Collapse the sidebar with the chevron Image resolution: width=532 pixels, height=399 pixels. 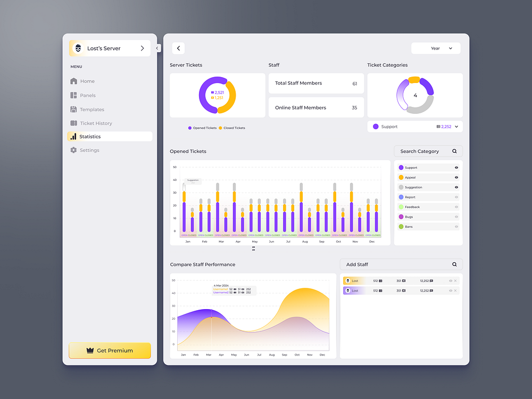(157, 47)
